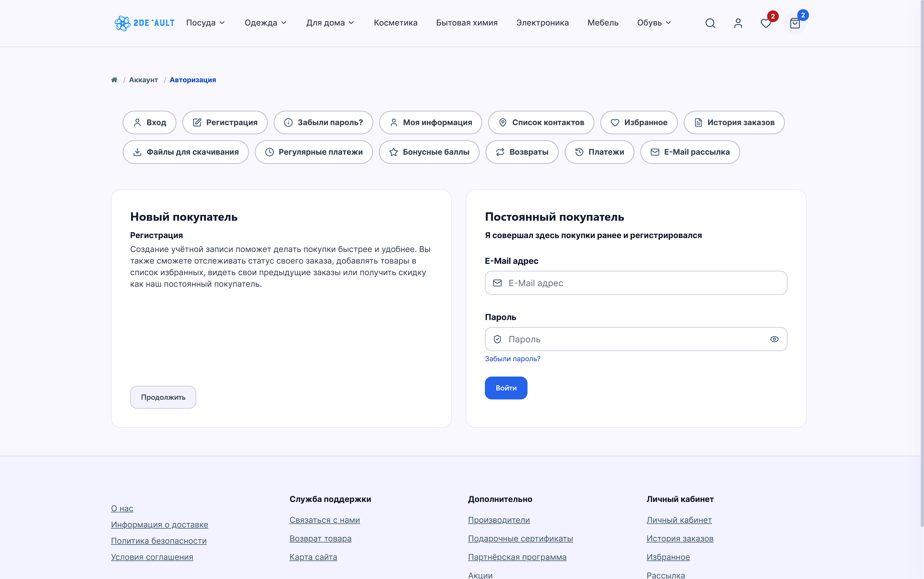This screenshot has width=924, height=579.
Task: Open Производители footer link
Action: pos(499,520)
